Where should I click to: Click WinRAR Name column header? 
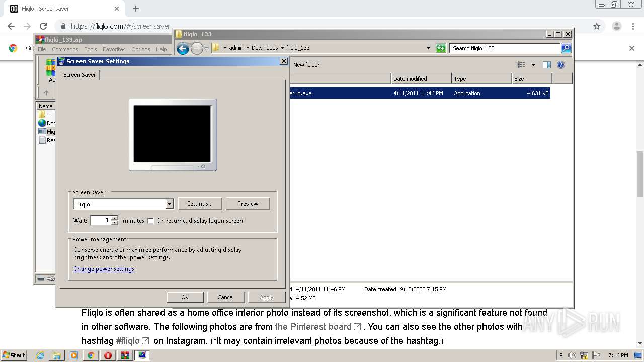(46, 106)
